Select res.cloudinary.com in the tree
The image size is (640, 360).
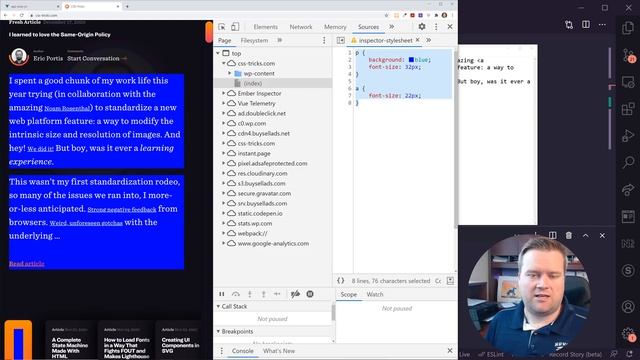pyautogui.click(x=262, y=173)
